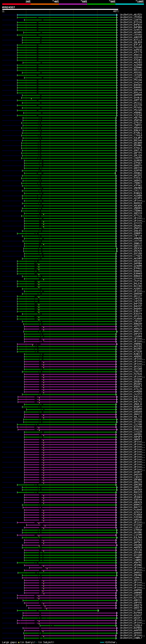
Task: Select hit UniRef100_A8R3I2
Action: (131, 601)
